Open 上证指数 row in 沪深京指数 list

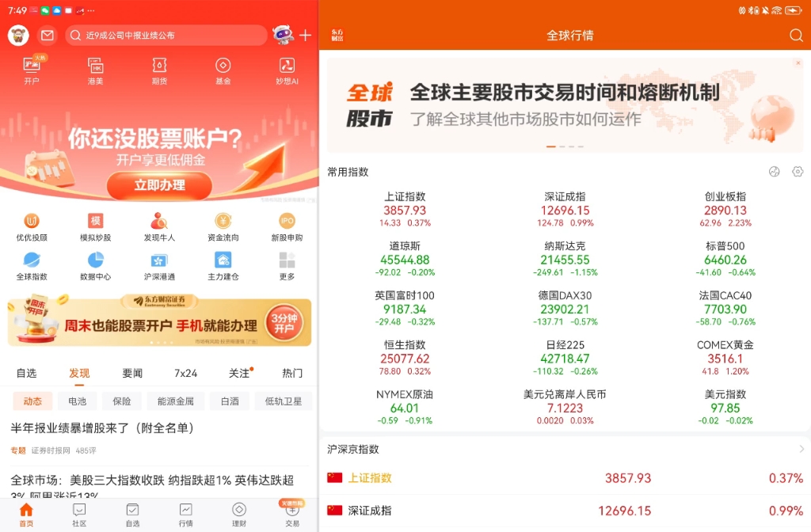565,478
